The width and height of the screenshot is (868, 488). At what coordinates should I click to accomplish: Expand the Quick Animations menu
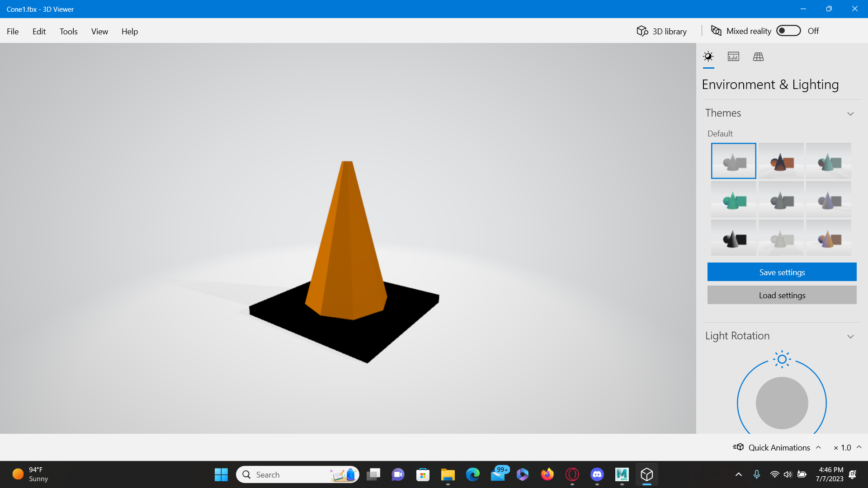(x=777, y=447)
